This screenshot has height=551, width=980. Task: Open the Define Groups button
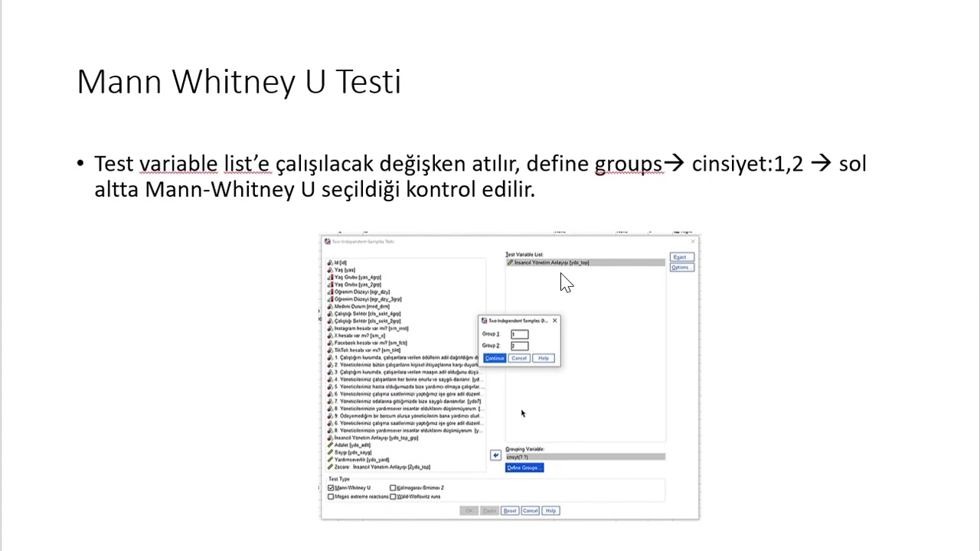[x=524, y=468]
